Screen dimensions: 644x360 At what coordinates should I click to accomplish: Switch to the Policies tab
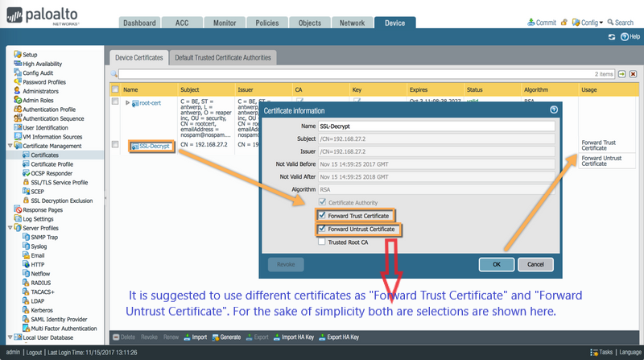coord(267,23)
